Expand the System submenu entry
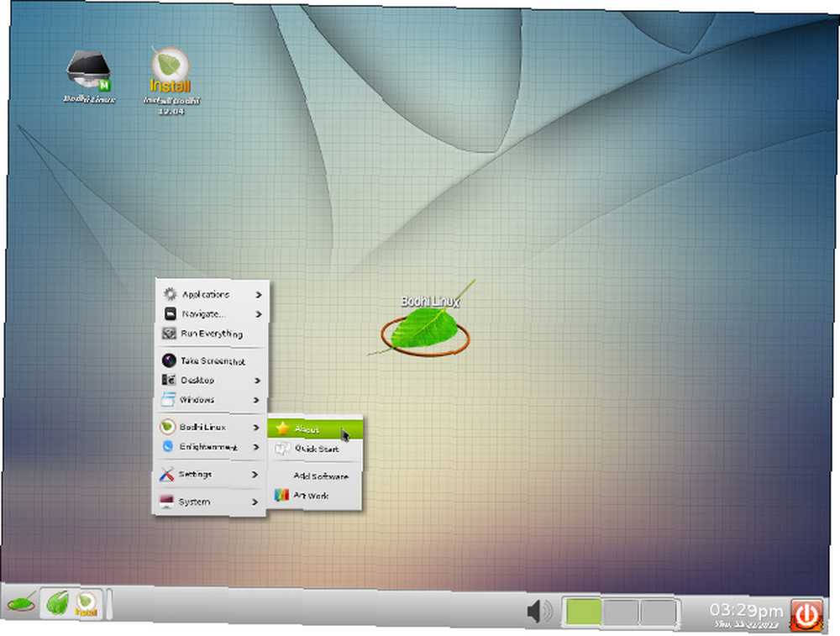840x636 pixels. tap(209, 502)
